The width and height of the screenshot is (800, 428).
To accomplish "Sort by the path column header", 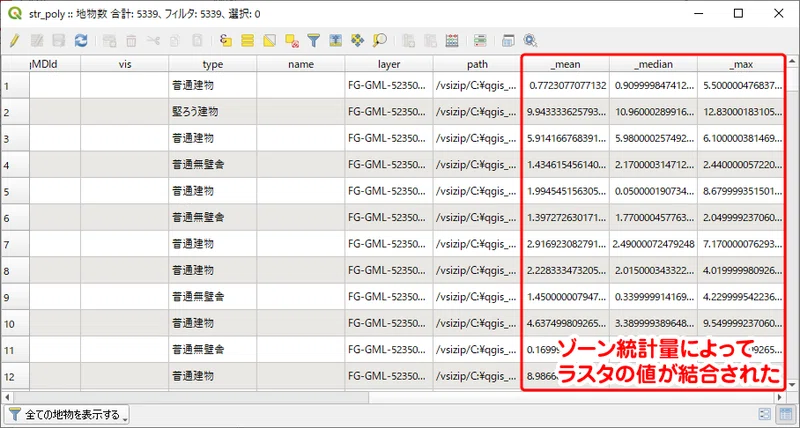I will point(477,64).
